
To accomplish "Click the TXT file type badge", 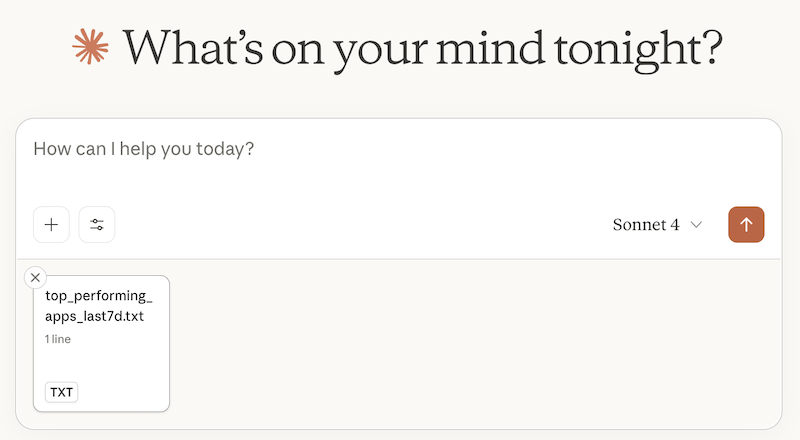I will (61, 392).
